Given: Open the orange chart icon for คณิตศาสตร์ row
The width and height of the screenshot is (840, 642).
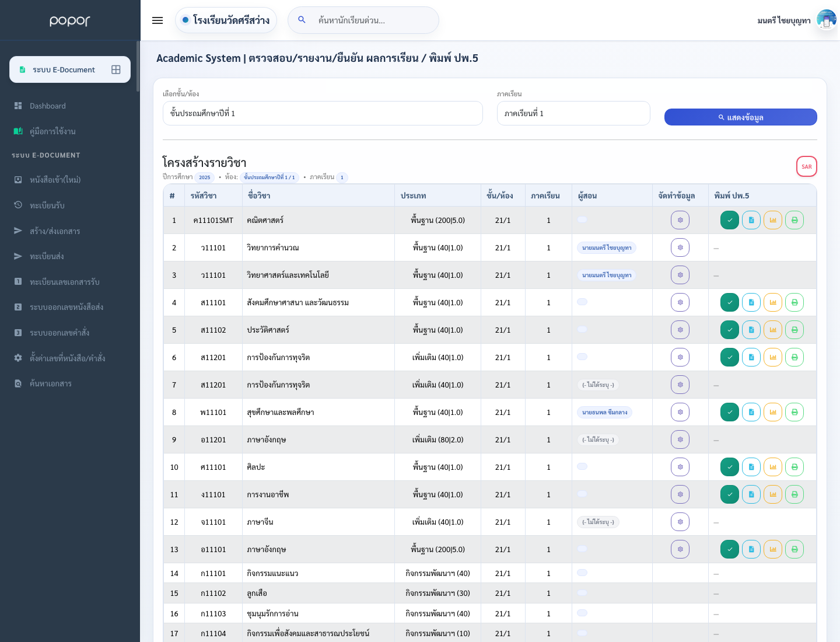Looking at the screenshot, I should pos(773,220).
